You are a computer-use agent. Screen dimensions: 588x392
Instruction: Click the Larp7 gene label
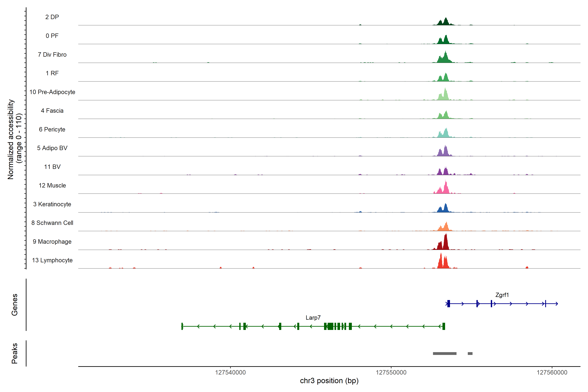pyautogui.click(x=313, y=318)
